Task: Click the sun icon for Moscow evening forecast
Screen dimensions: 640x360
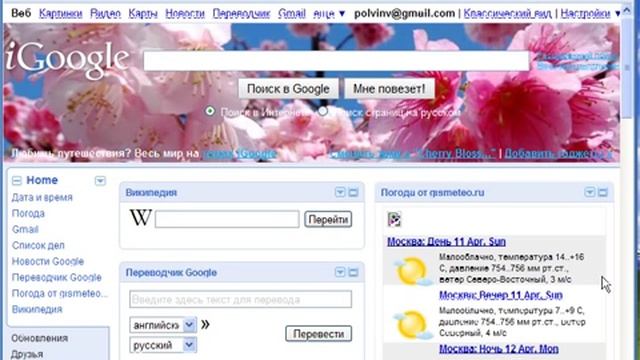Action: pos(413,325)
